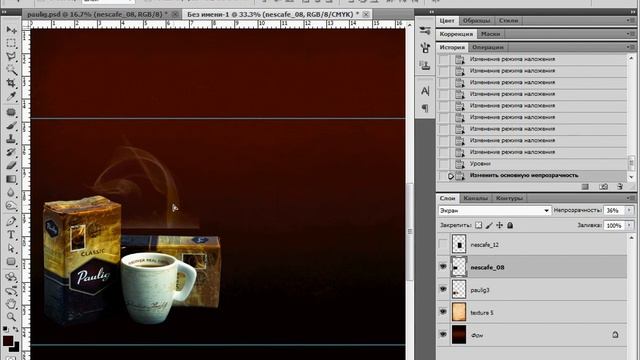This screenshot has height=360, width=640.
Task: Open the Слои panel options menu
Action: [x=630, y=198]
